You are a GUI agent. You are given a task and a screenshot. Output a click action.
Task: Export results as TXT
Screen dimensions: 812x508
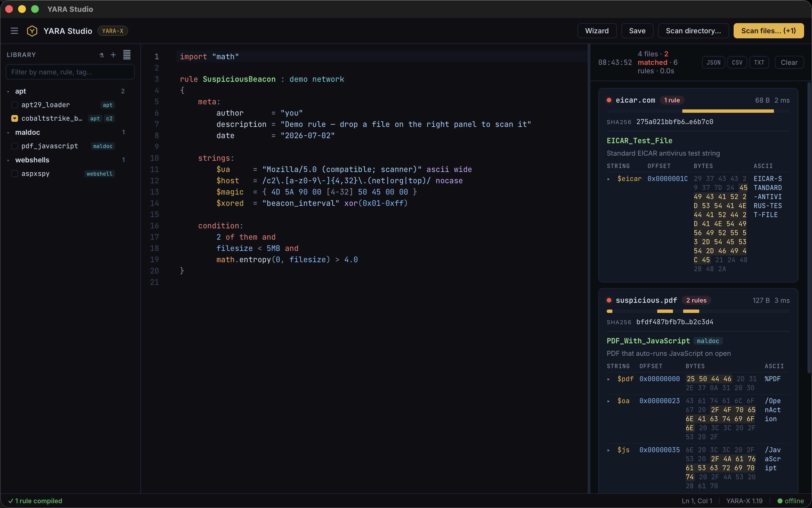(x=759, y=63)
